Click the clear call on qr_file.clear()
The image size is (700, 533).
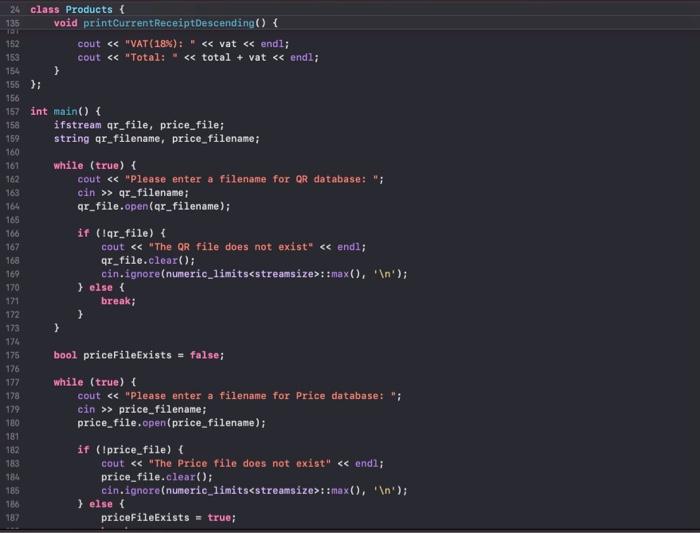coord(162,260)
